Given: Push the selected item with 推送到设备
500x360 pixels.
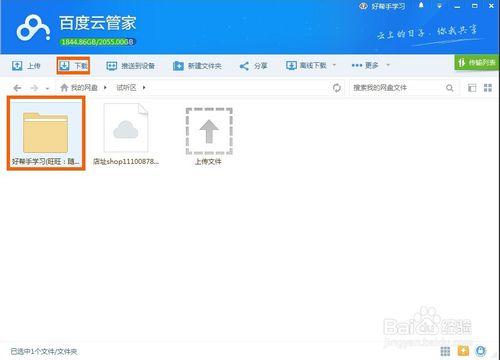Looking at the screenshot, I should (x=130, y=66).
